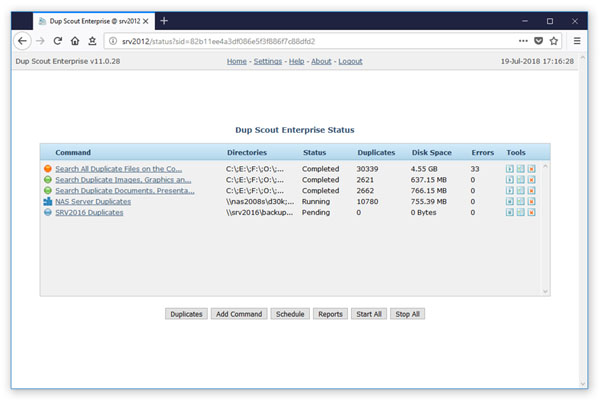Click command list scrollbar up arrow
This screenshot has width=600, height=402.
click(545, 166)
